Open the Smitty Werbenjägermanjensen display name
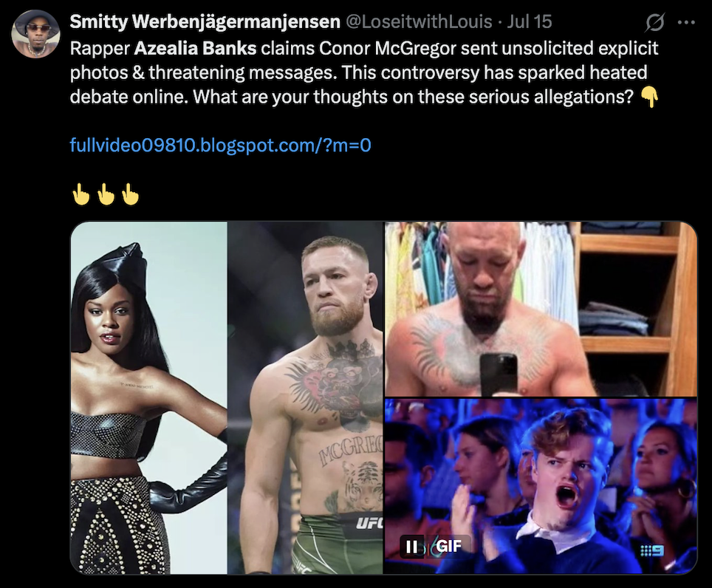 [205, 21]
